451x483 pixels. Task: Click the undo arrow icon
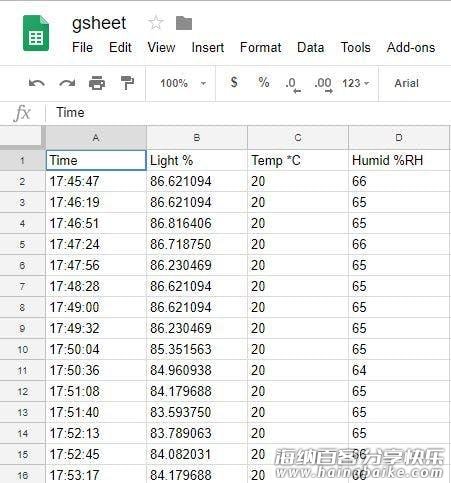(x=37, y=83)
